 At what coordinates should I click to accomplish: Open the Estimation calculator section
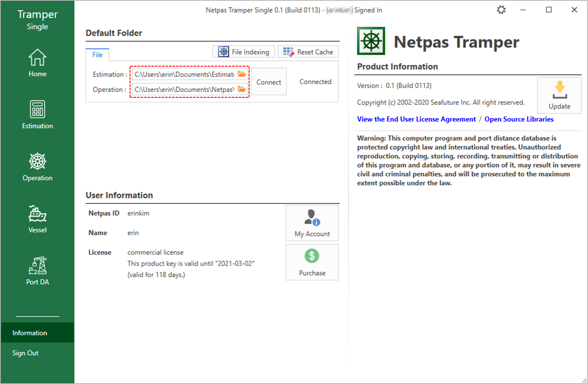coord(37,115)
